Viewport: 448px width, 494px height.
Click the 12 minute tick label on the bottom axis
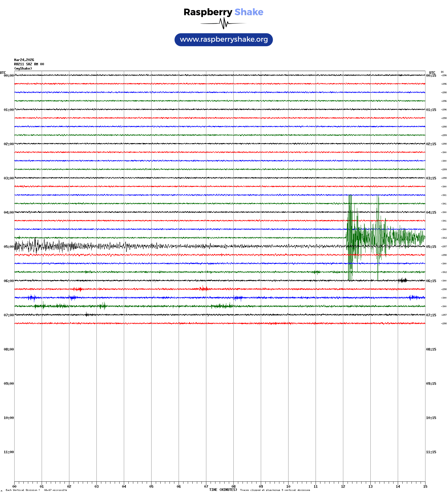pos(343,487)
